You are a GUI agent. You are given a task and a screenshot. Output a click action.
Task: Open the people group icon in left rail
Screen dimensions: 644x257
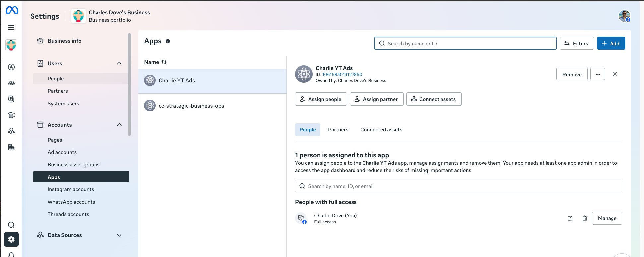(11, 83)
